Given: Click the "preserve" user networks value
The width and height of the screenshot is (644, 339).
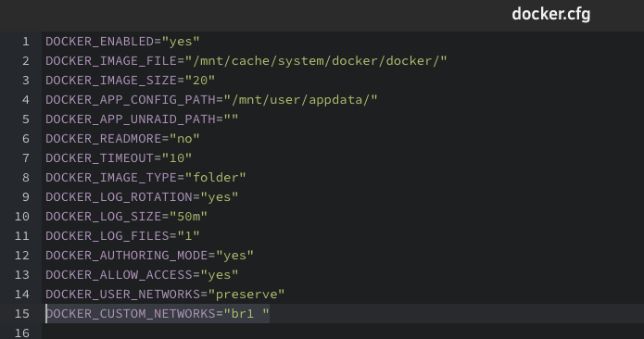Looking at the screenshot, I should click(x=246, y=295).
